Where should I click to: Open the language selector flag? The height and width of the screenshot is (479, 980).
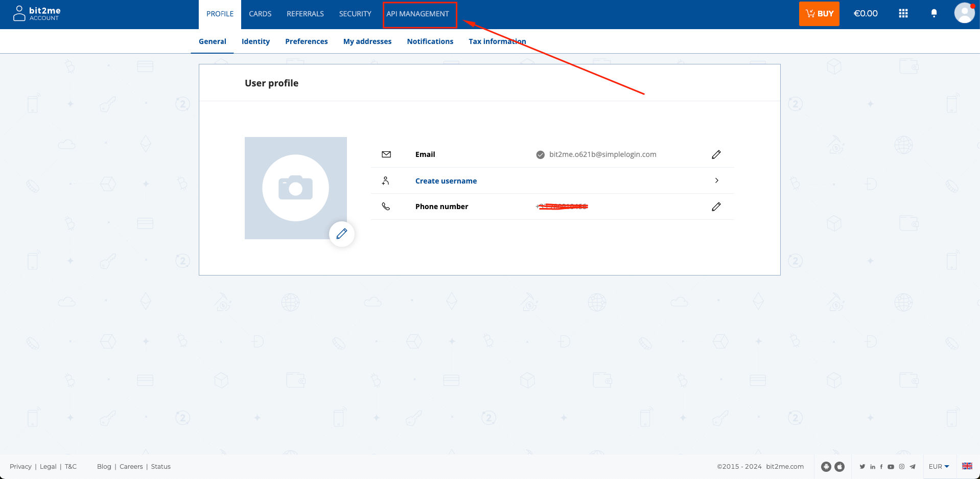click(x=967, y=466)
